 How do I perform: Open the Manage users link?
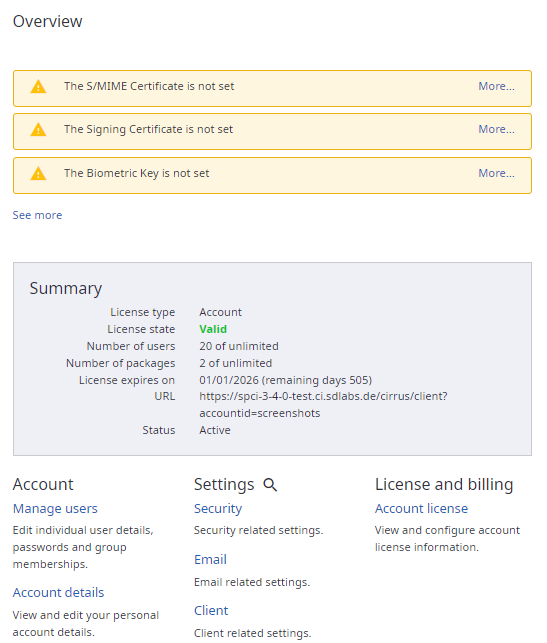coord(55,509)
